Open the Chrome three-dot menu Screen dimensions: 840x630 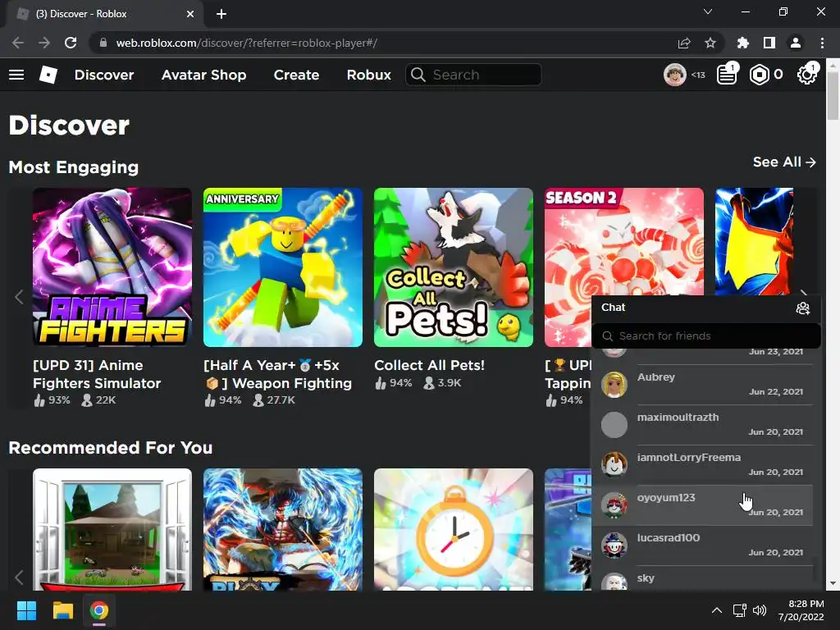822,43
